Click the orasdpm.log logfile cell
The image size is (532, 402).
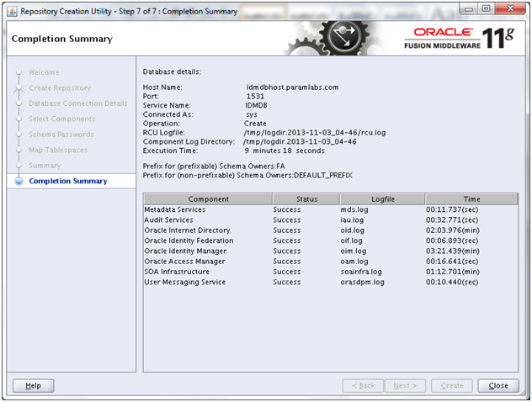pos(362,282)
